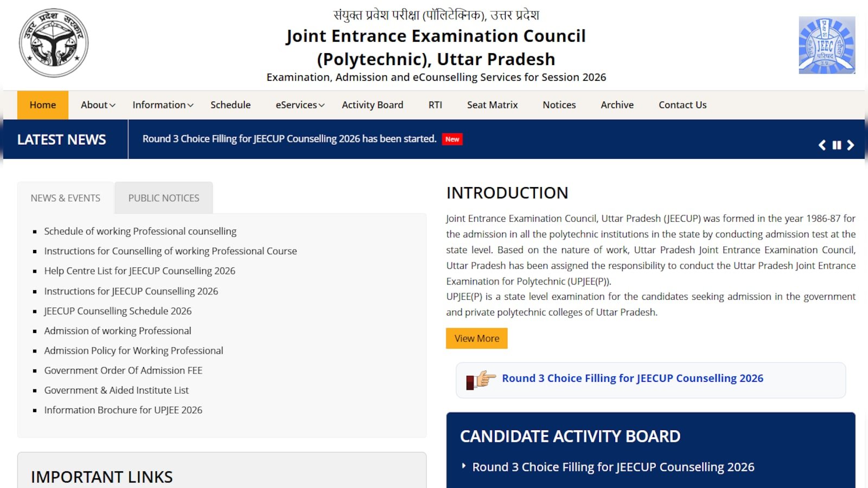Open Schedule of working Professional counselling
This screenshot has width=868, height=488.
141,232
